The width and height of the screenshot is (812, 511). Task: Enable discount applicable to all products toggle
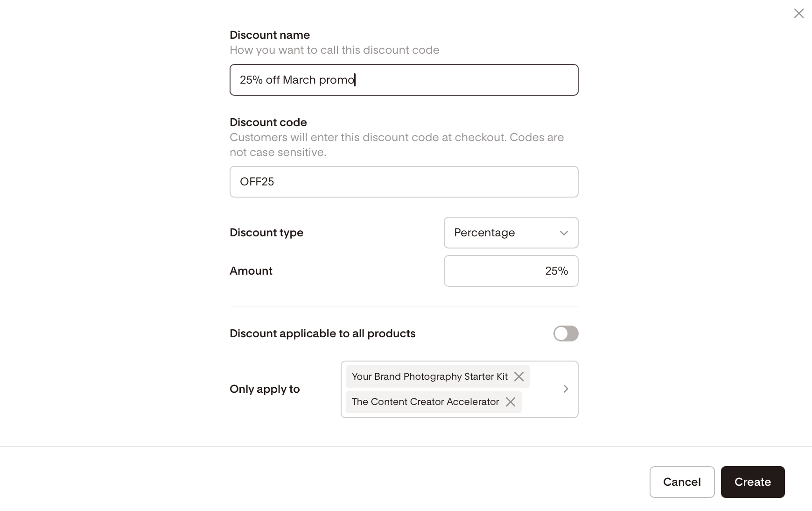566,334
